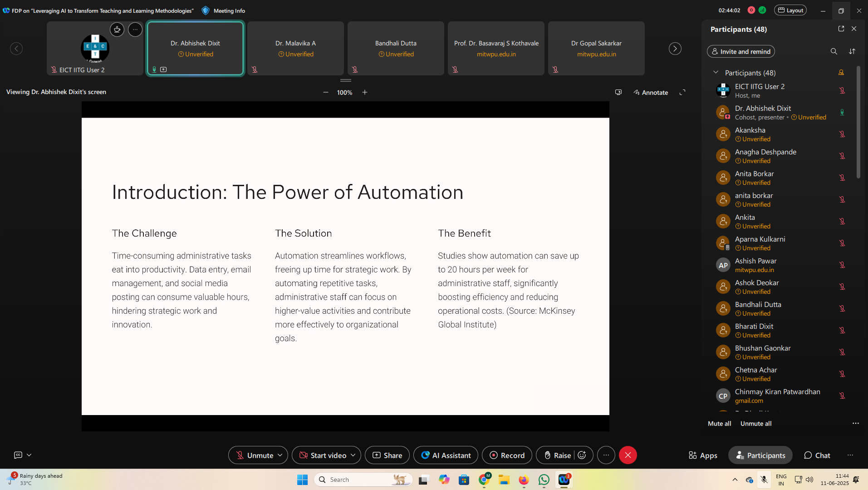868x490 pixels.
Task: Open Meeting Info shield icon
Action: pyautogui.click(x=206, y=10)
